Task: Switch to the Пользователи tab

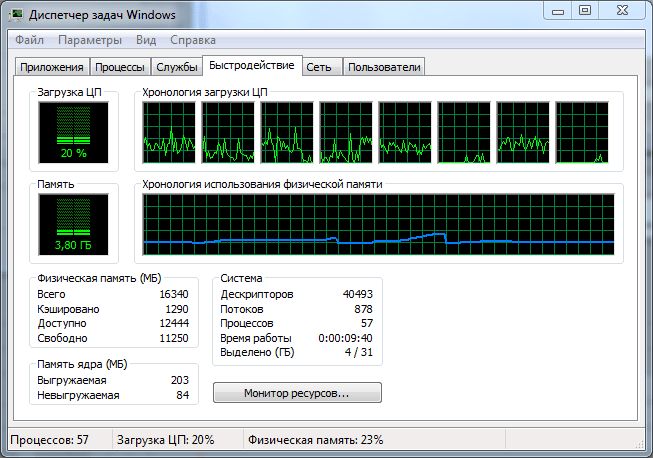Action: coord(384,67)
